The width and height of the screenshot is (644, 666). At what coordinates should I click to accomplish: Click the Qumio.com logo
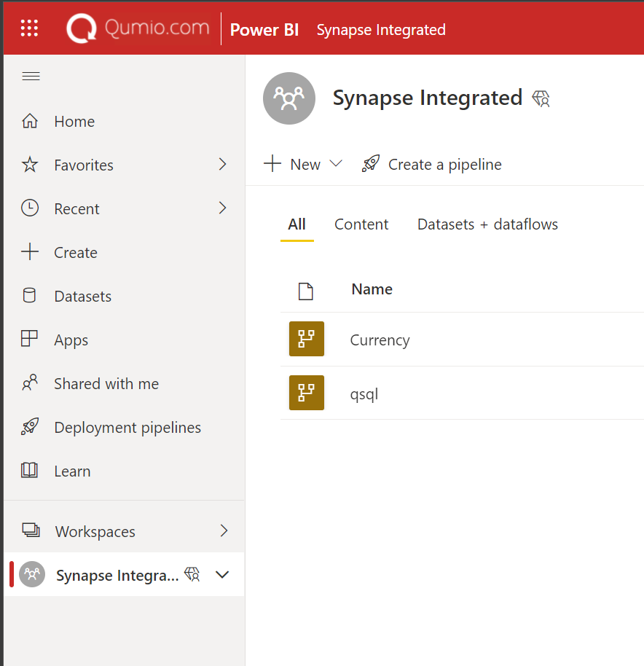138,28
